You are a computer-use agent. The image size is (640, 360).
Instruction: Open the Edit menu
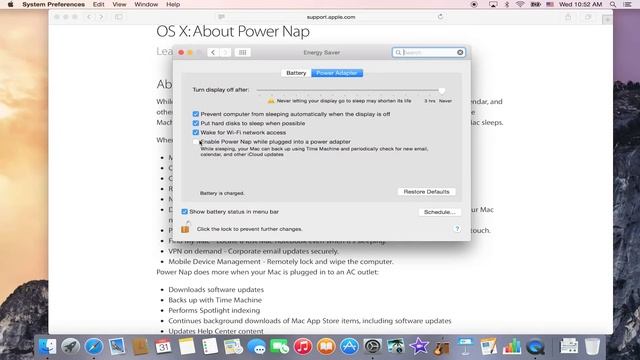pyautogui.click(x=98, y=4)
